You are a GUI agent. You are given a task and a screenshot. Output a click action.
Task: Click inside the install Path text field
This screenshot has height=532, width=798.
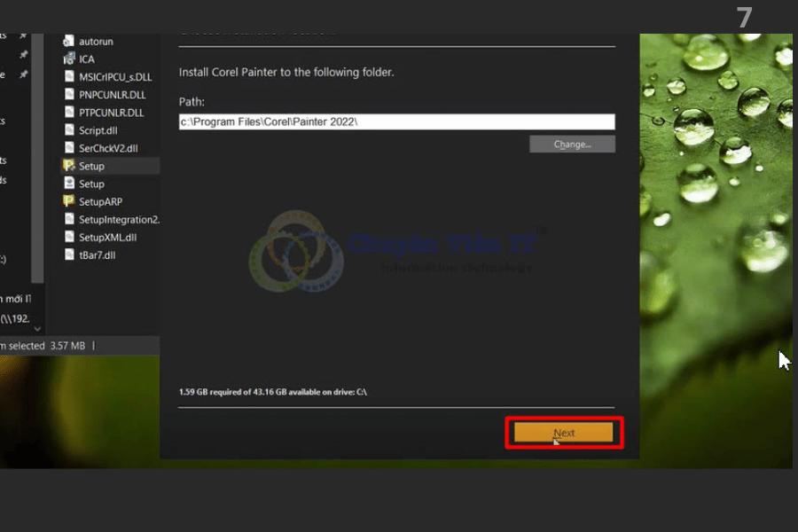[x=396, y=122]
